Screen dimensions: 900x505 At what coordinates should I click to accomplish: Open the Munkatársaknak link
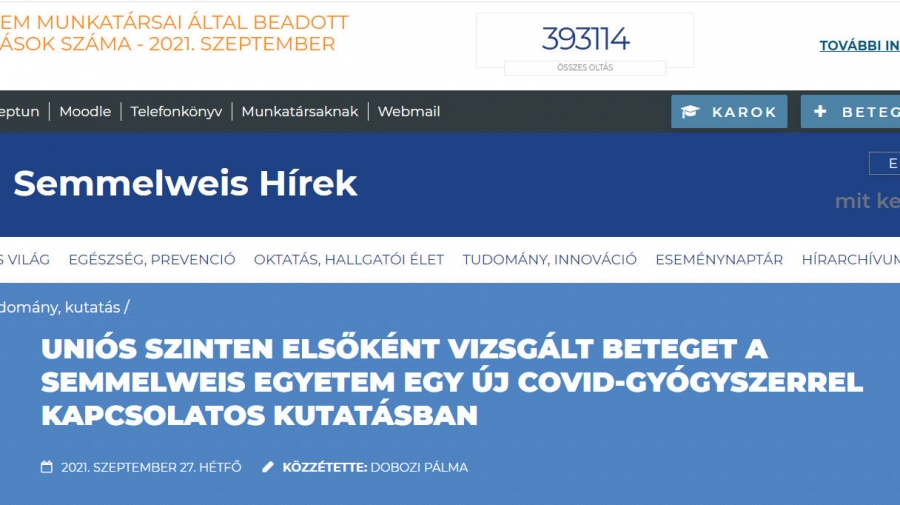pos(300,111)
